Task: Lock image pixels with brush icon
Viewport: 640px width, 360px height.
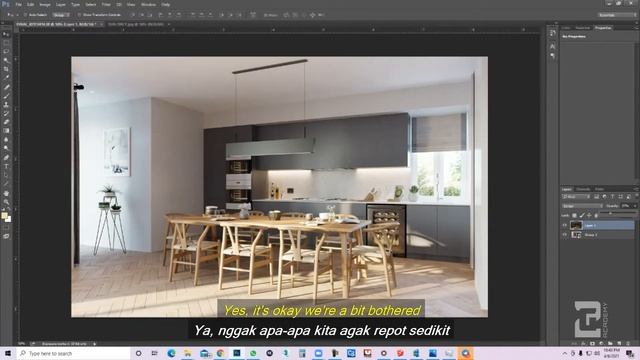Action: tap(582, 215)
